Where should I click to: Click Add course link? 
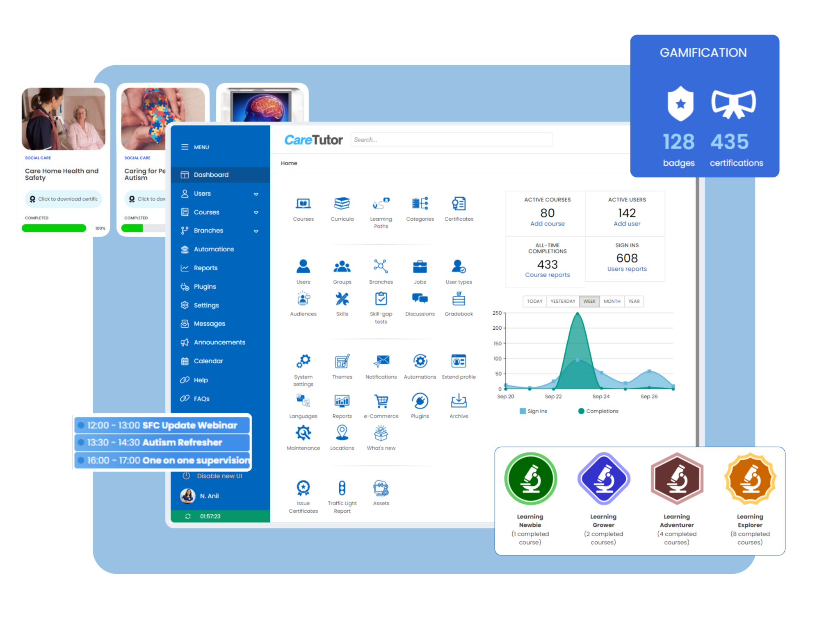pyautogui.click(x=547, y=224)
